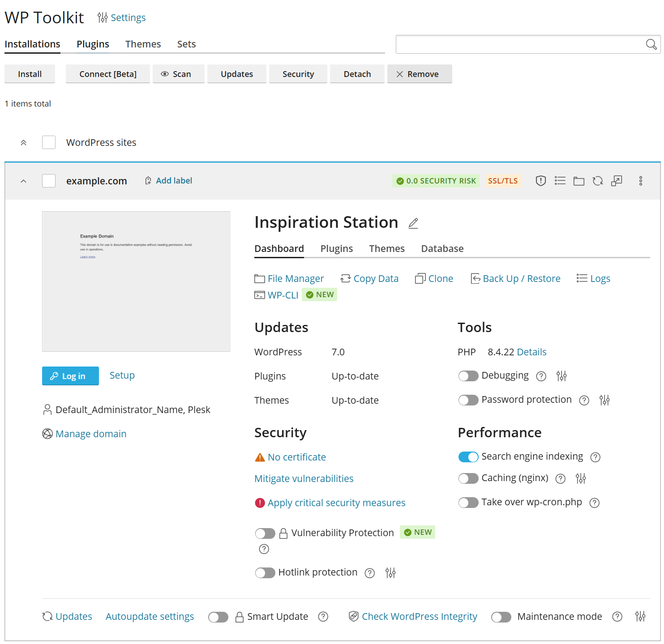664x644 pixels.
Task: Click the Scan button
Action: point(178,74)
